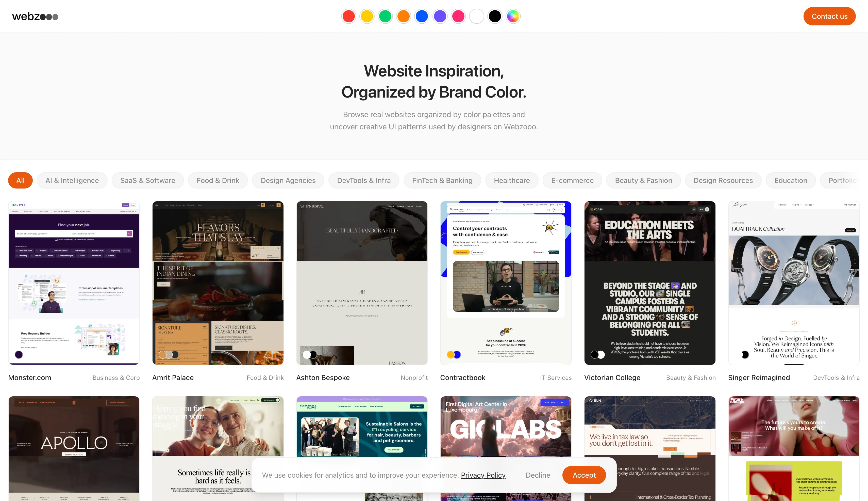Accept the cookies banner
Image resolution: width=868 pixels, height=501 pixels.
584,475
